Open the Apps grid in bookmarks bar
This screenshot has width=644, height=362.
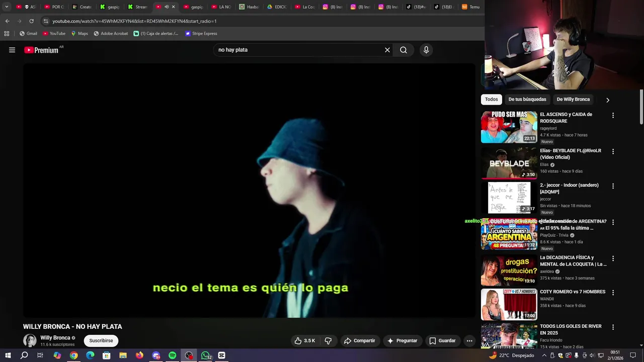7,34
